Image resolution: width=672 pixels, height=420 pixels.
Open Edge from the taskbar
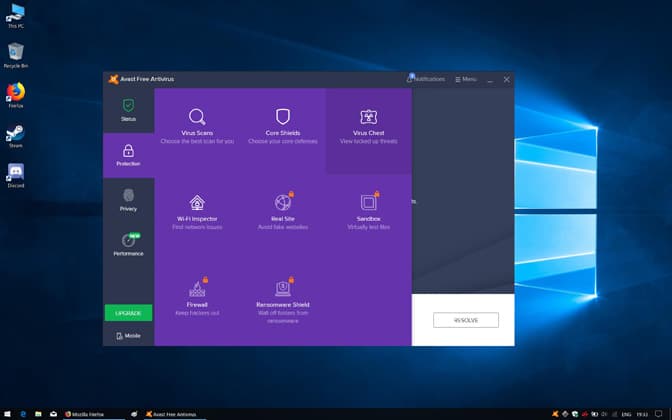[x=23, y=414]
